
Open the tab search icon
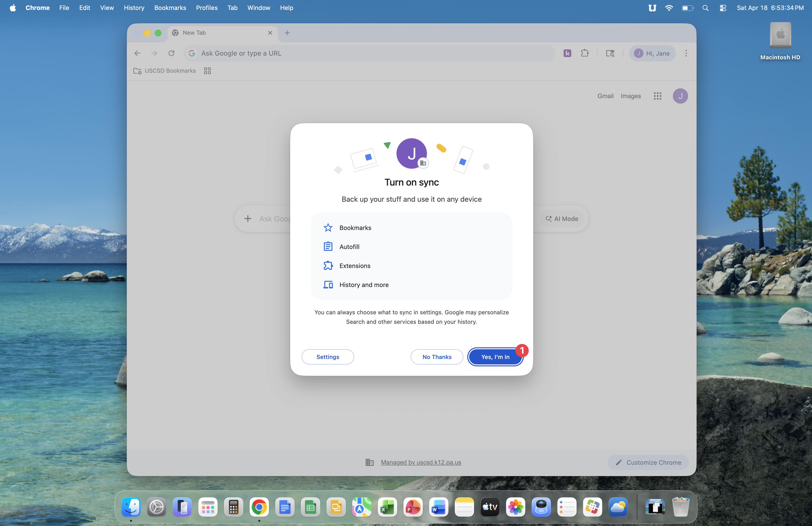click(610, 53)
